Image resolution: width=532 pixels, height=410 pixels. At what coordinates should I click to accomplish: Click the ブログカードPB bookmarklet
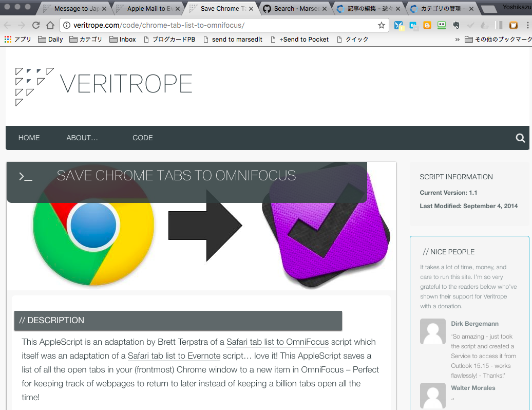point(169,40)
